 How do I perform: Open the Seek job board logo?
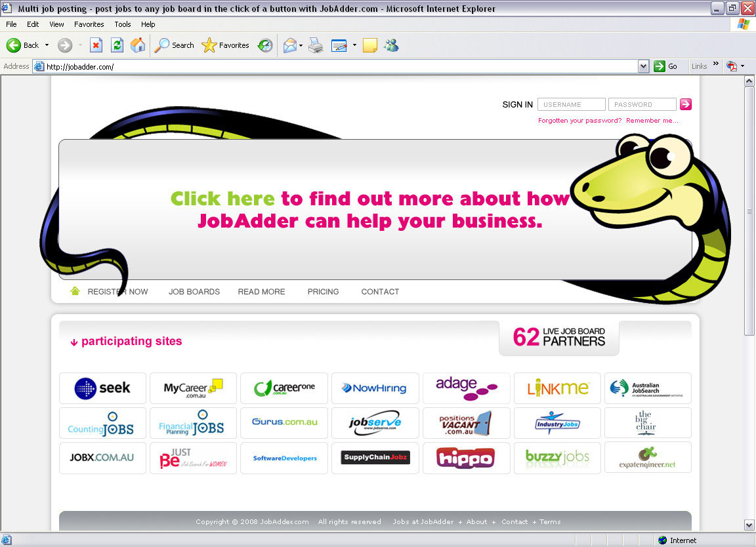click(102, 388)
